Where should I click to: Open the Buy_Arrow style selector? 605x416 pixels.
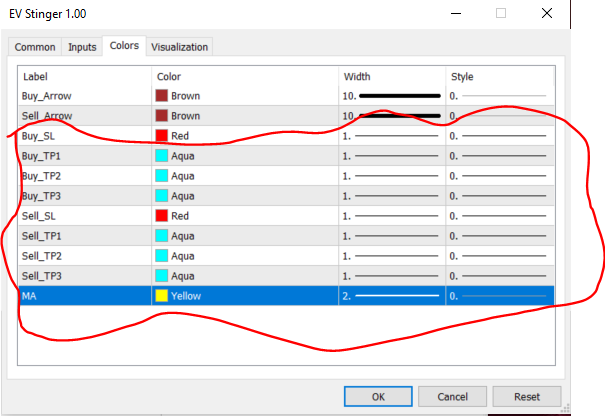coord(500,96)
